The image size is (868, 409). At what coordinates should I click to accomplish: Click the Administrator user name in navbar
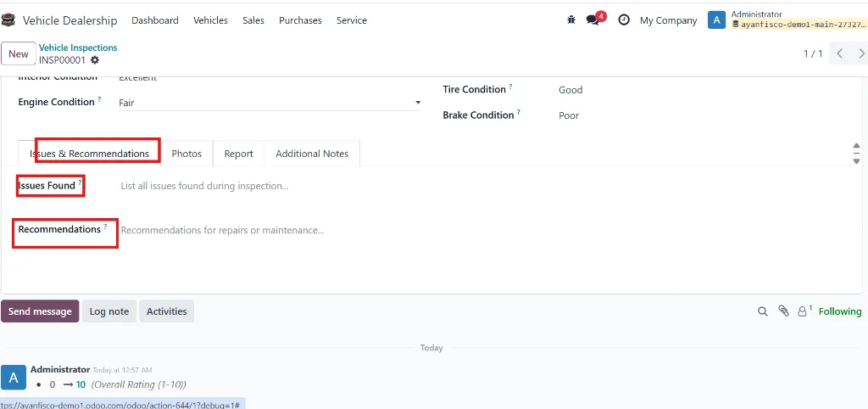point(756,14)
